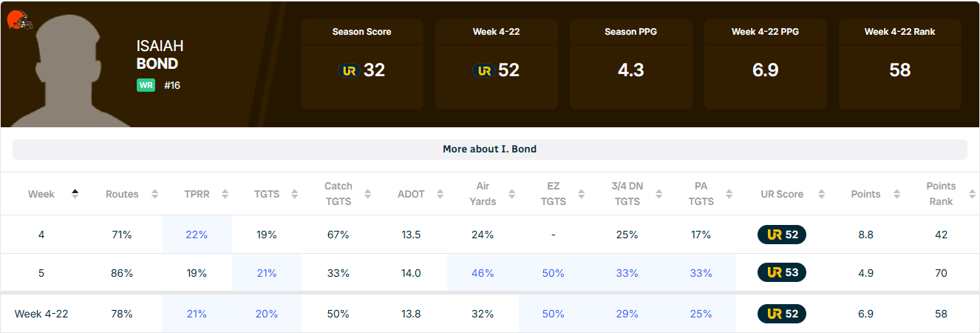Click the WR position badge
The height and width of the screenshot is (333, 980).
click(146, 85)
